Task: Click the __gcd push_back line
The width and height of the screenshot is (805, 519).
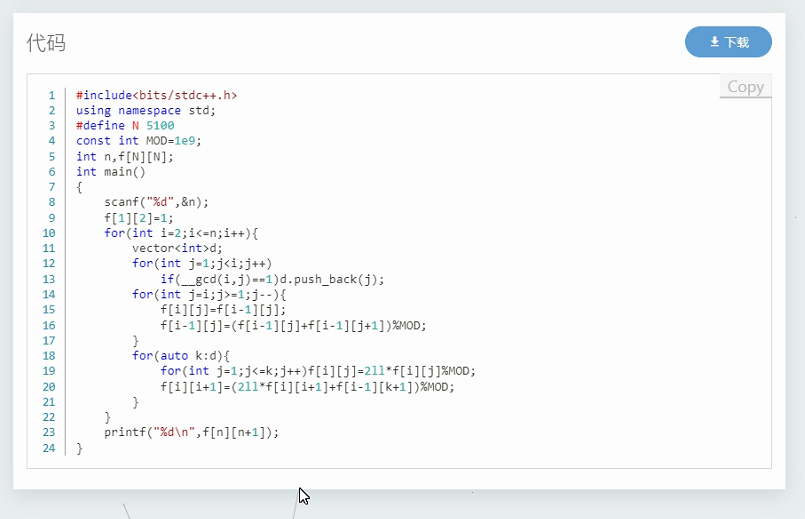Action: click(x=272, y=279)
